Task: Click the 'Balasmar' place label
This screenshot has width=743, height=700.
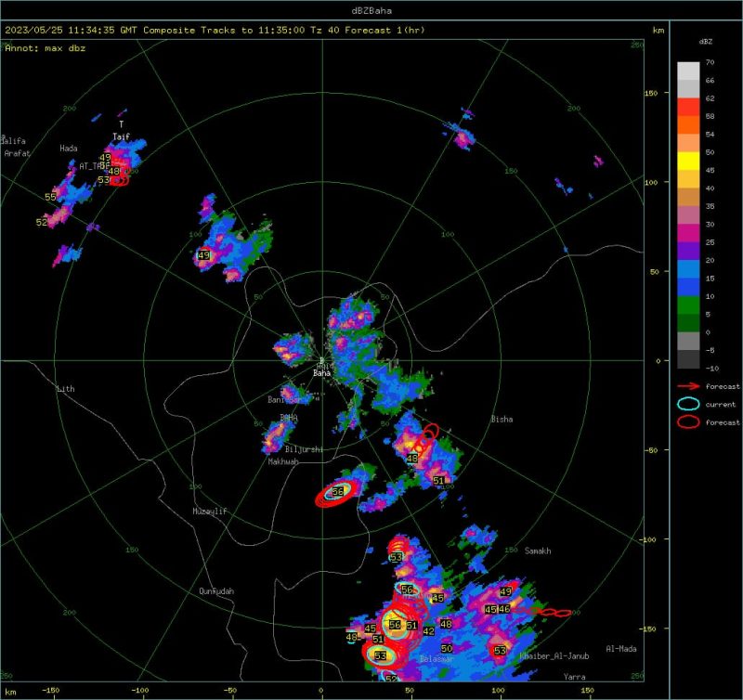Action: [x=437, y=659]
